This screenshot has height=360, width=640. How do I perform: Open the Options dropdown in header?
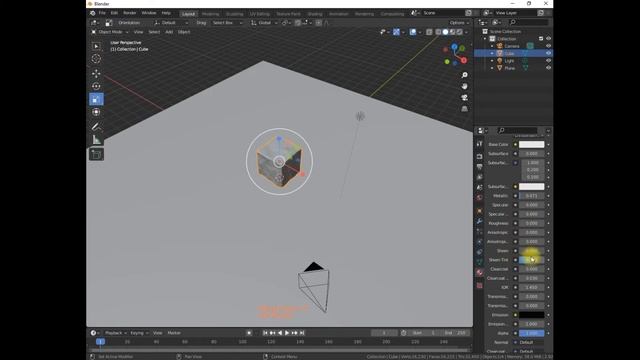[459, 23]
